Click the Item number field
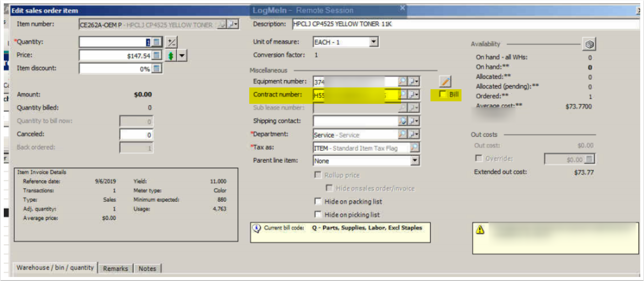The width and height of the screenshot is (644, 281). [x=149, y=25]
